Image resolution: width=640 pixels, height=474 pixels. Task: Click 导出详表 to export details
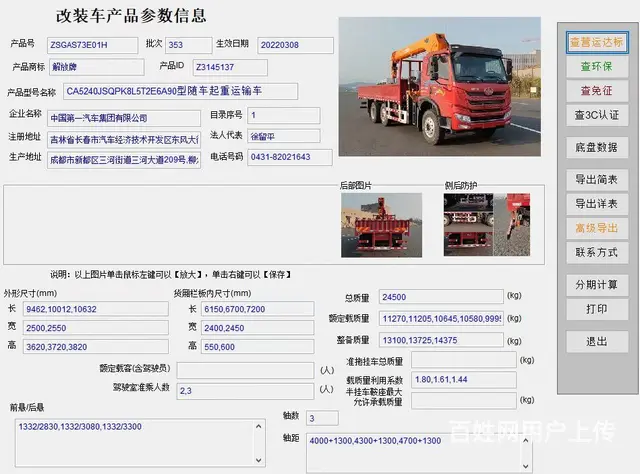coord(596,203)
